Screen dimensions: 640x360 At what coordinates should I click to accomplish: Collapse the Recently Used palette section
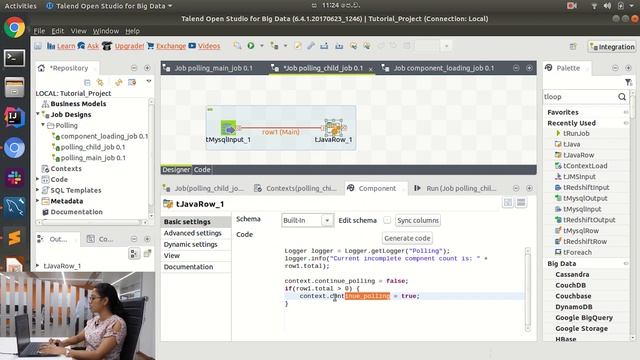[x=626, y=123]
